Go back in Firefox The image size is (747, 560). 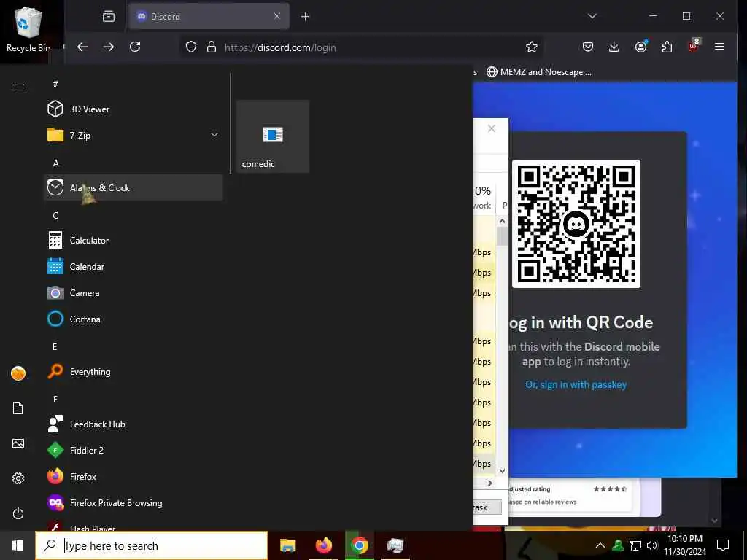pos(82,47)
